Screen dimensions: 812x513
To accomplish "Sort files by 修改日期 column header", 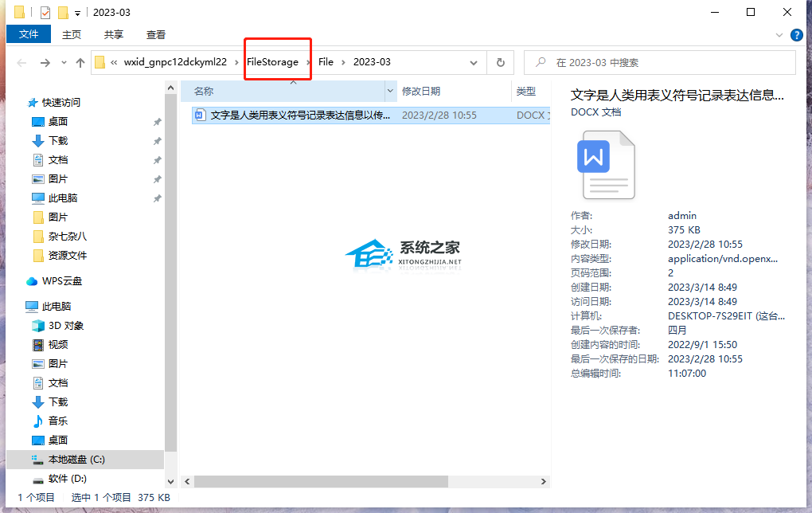I will pos(421,91).
